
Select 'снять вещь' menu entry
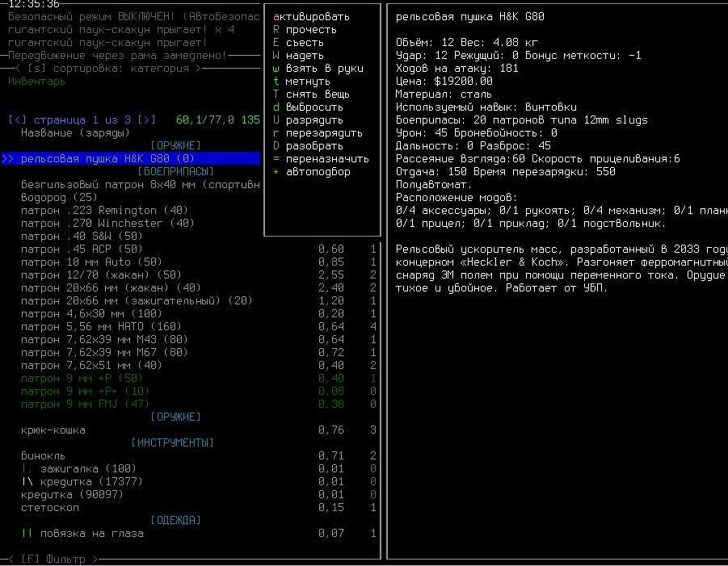311,94
